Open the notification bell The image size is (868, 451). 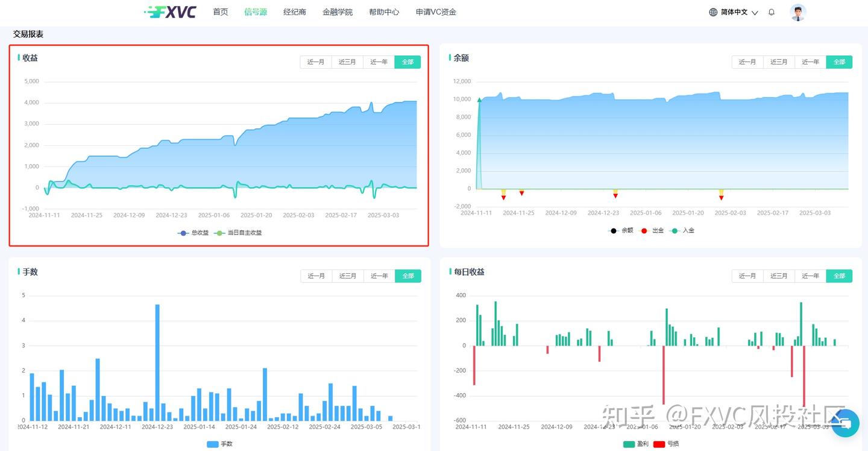click(x=772, y=12)
